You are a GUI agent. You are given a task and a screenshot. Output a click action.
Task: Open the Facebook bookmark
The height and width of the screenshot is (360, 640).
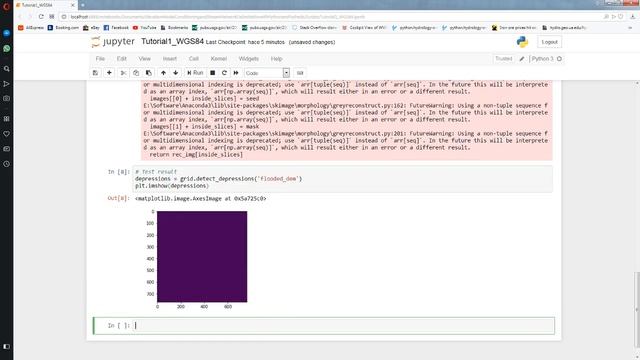click(x=116, y=28)
